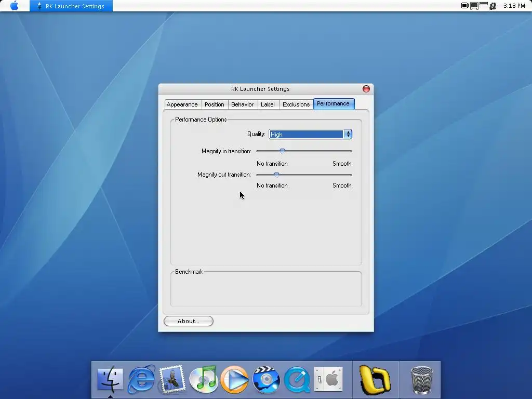Click the Apple menu logo

tap(14, 6)
